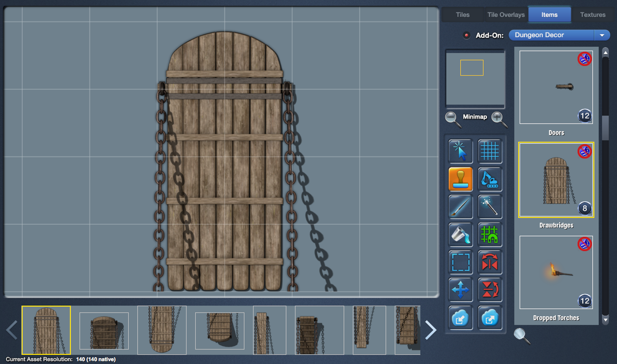Select the dashed rectangle marquee tool
617x364 pixels.
(x=461, y=262)
